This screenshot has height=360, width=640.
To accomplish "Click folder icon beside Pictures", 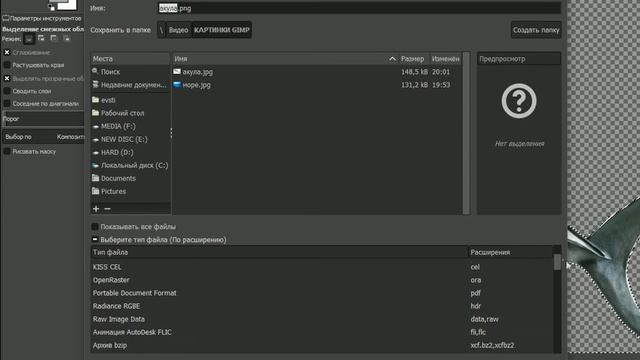I will pos(96,191).
